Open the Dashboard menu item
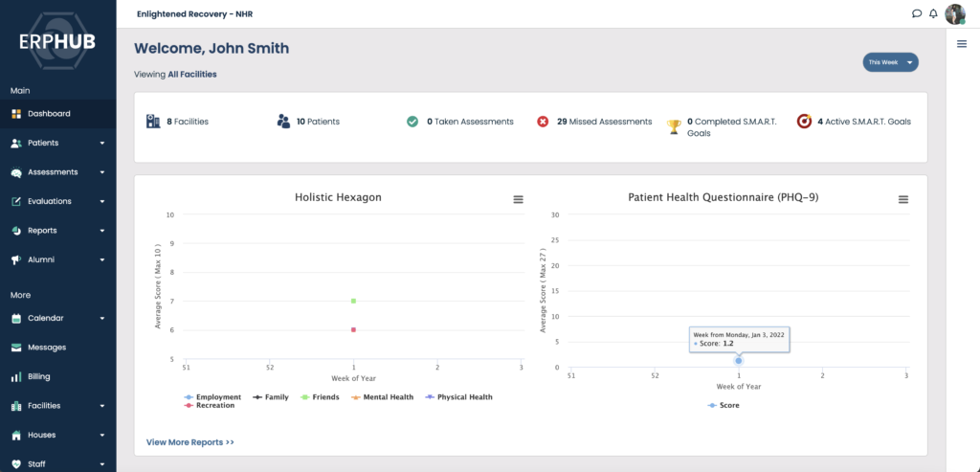This screenshot has width=980, height=472. tap(58, 114)
